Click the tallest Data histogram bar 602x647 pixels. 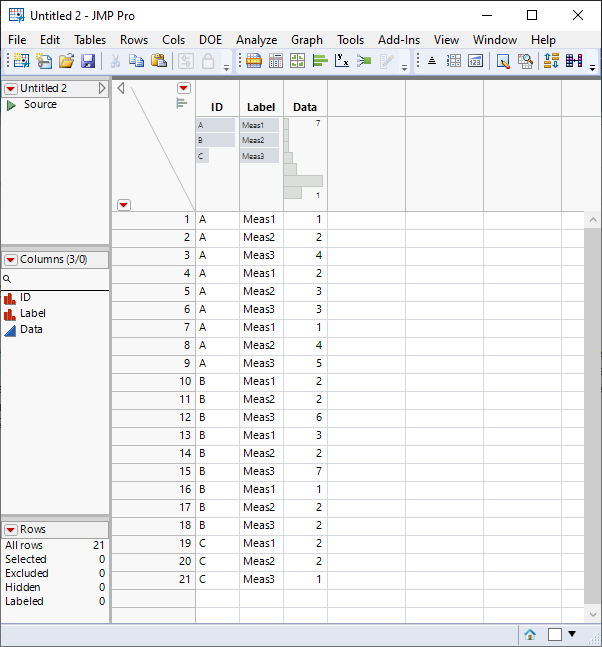[303, 181]
